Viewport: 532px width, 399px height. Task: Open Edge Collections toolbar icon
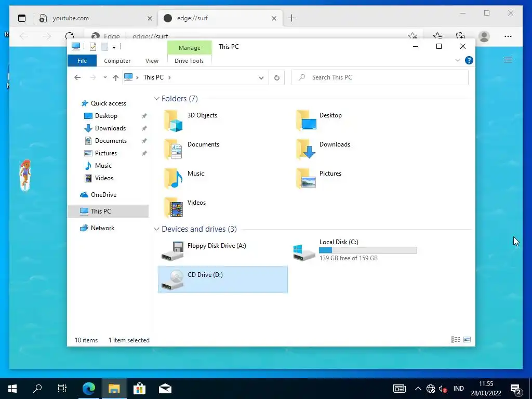click(460, 36)
